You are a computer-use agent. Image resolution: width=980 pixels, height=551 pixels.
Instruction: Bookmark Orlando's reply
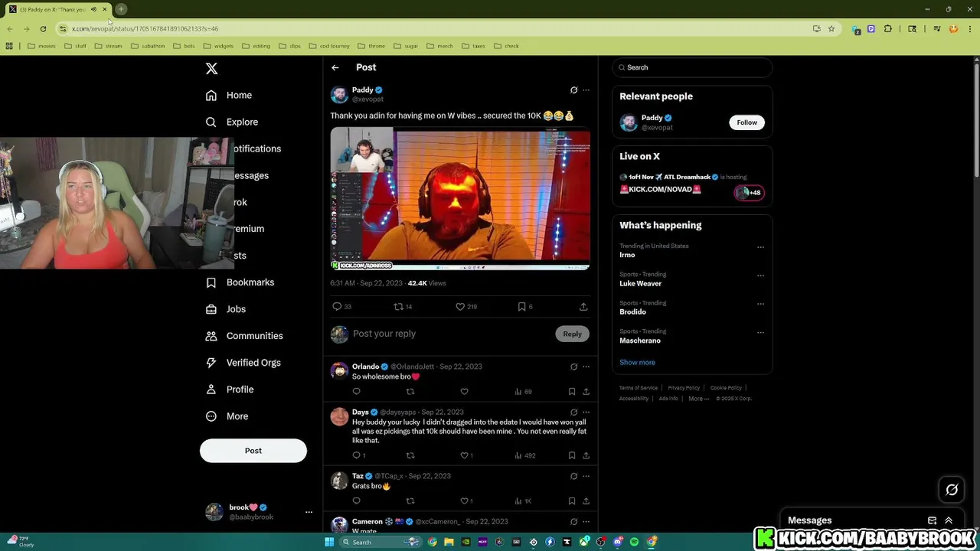click(572, 392)
